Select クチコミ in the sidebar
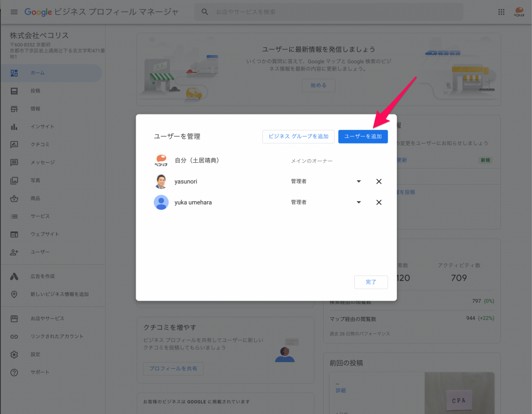The image size is (532, 414). click(40, 145)
